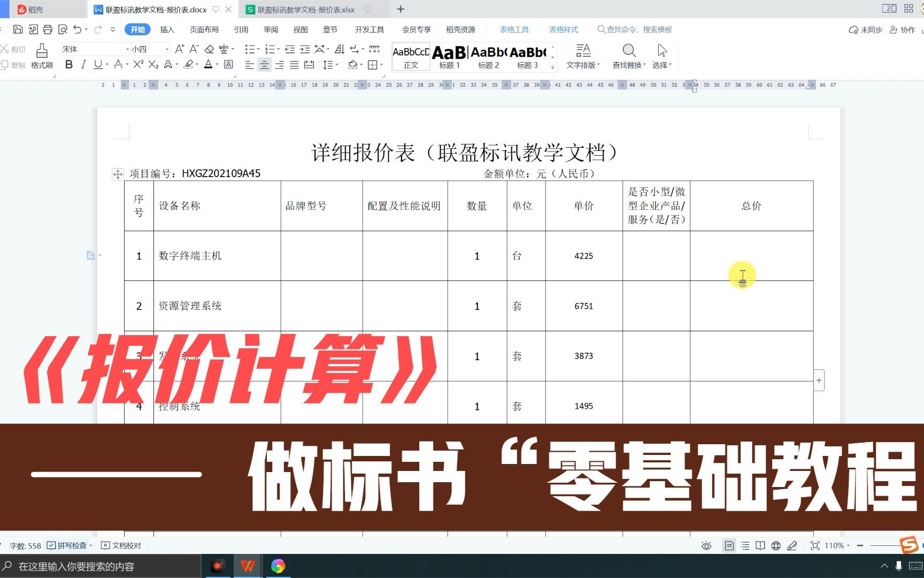The height and width of the screenshot is (578, 924).
Task: Expand bullet list dropdown arrow
Action: tap(258, 49)
